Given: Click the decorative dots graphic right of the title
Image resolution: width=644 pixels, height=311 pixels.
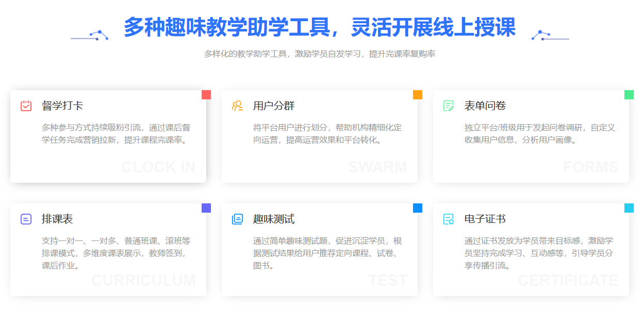Looking at the screenshot, I should click(x=550, y=36).
